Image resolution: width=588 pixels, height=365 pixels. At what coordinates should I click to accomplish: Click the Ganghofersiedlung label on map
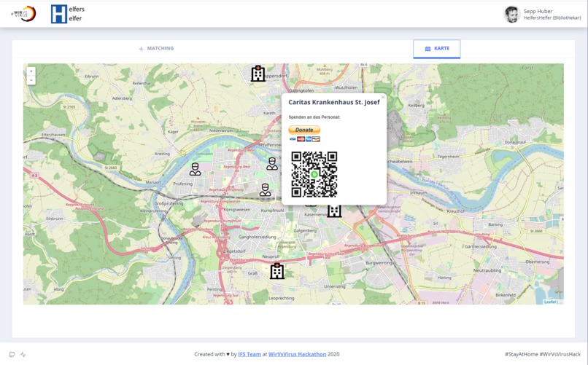[258, 237]
